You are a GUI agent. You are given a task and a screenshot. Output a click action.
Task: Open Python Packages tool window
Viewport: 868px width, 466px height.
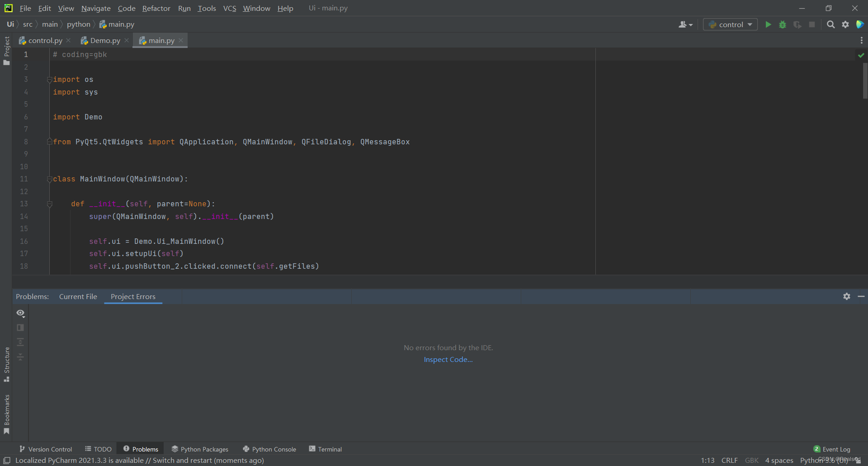click(x=200, y=449)
